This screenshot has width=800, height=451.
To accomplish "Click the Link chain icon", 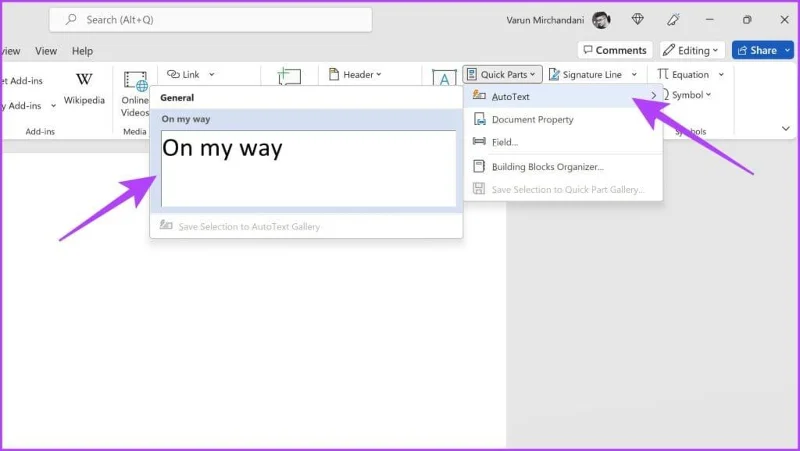I will (x=173, y=74).
